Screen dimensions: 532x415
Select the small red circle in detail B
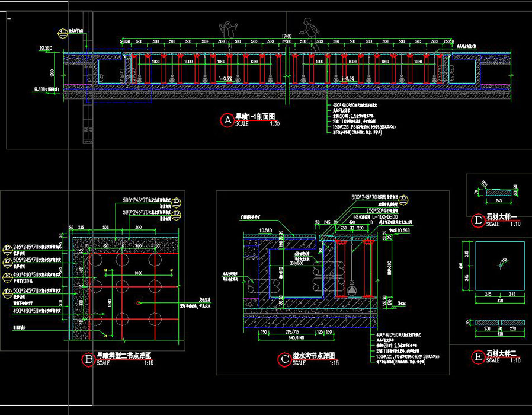click(x=138, y=304)
